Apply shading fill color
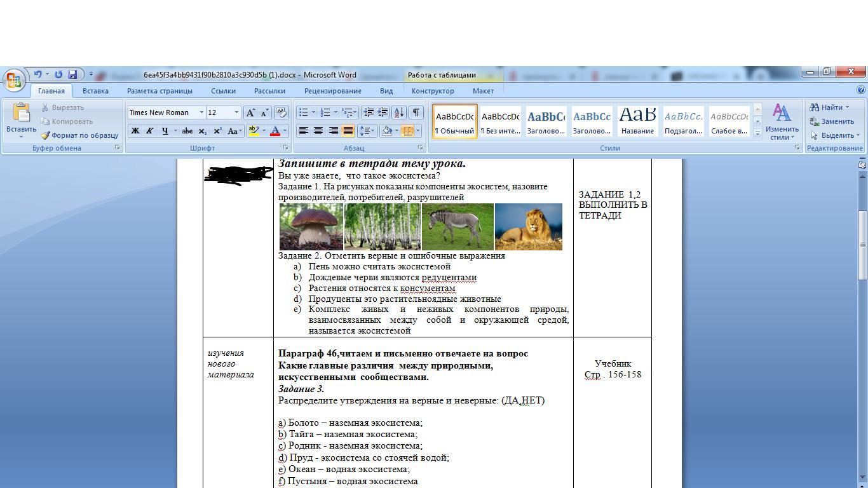The width and height of the screenshot is (868, 488). click(386, 131)
